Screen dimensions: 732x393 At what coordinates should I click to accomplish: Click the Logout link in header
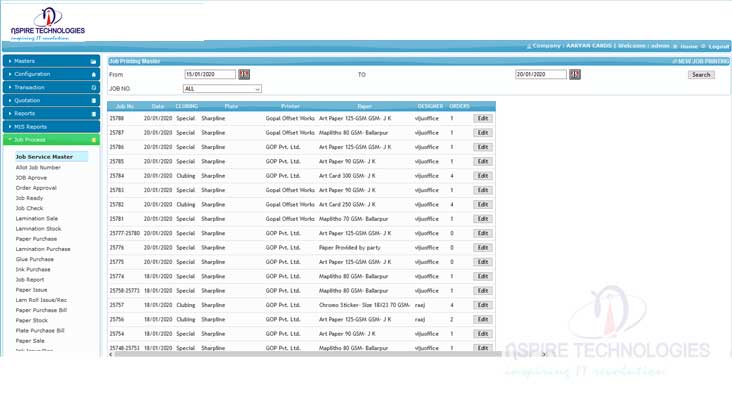coord(718,46)
